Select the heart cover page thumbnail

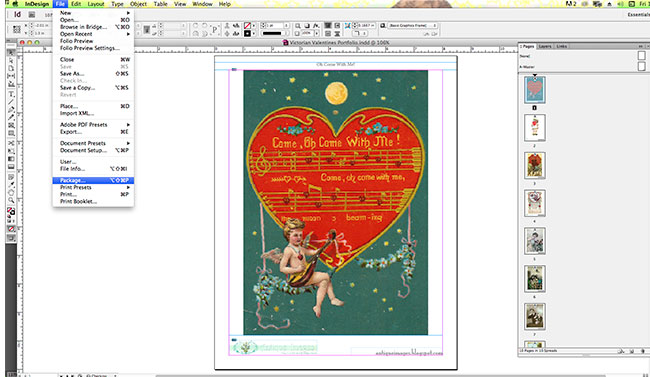[535, 90]
